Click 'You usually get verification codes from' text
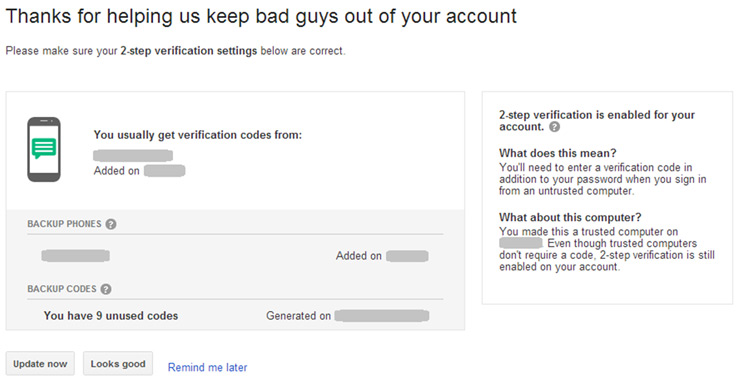Viewport: 740px width, 380px height. (198, 135)
